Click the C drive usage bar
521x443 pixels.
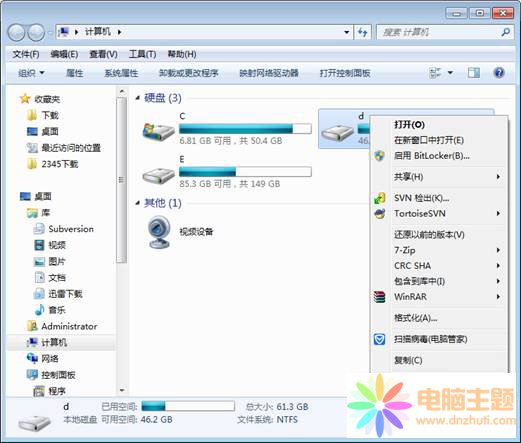[245, 129]
